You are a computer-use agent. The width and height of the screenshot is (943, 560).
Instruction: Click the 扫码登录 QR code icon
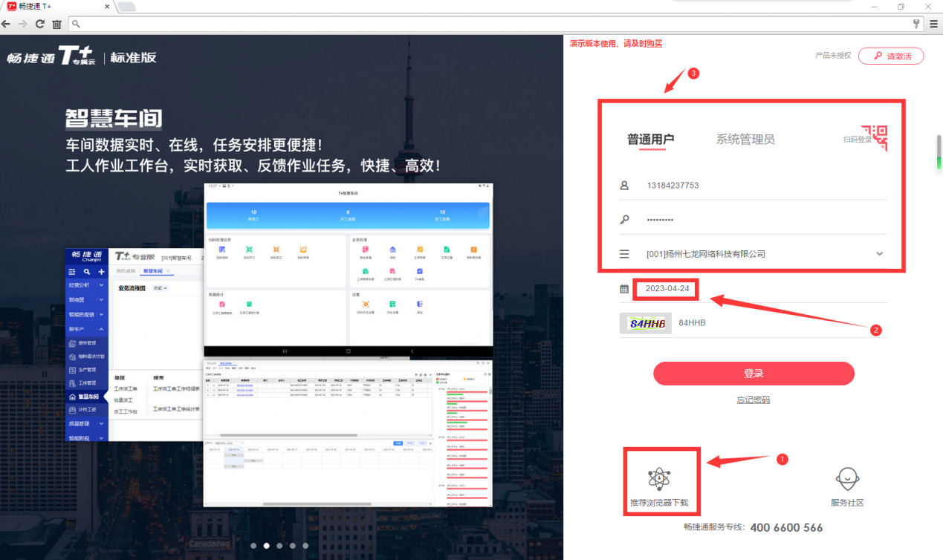point(875,139)
